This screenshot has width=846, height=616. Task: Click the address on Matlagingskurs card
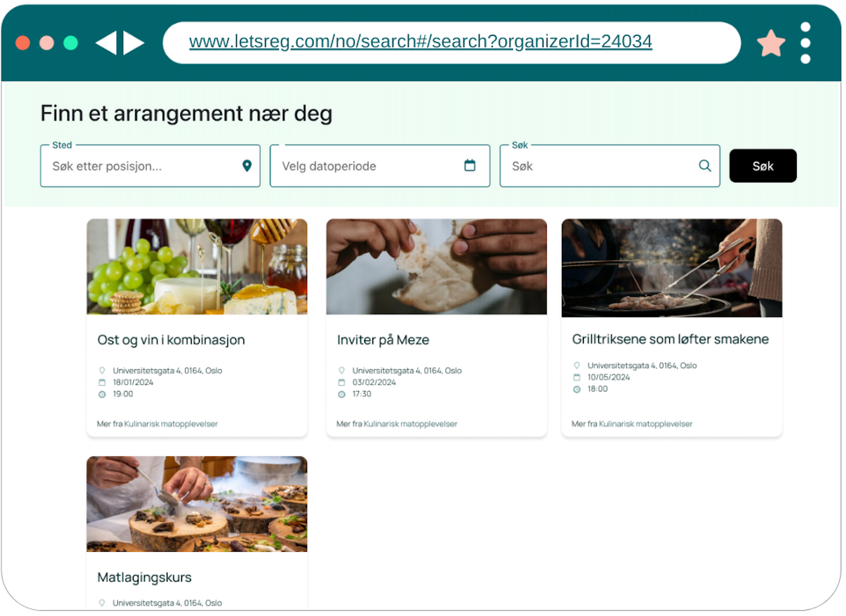coord(168,603)
